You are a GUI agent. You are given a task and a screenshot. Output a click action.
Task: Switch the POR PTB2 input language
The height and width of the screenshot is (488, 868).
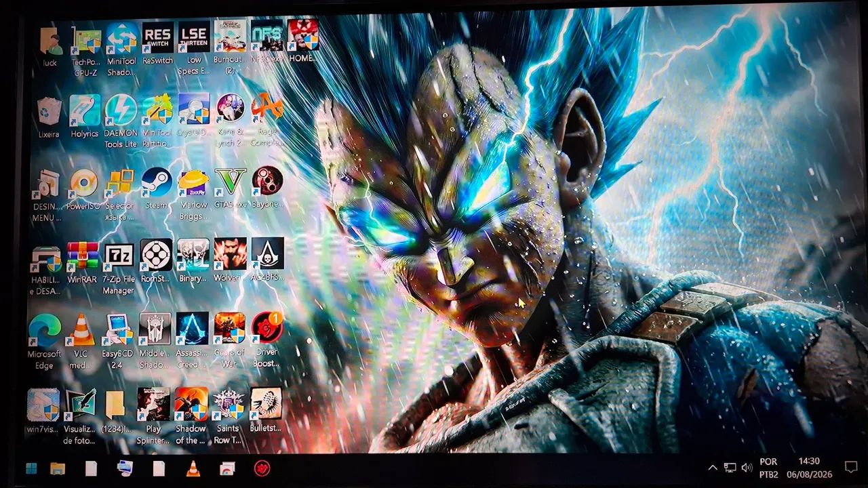pyautogui.click(x=769, y=468)
